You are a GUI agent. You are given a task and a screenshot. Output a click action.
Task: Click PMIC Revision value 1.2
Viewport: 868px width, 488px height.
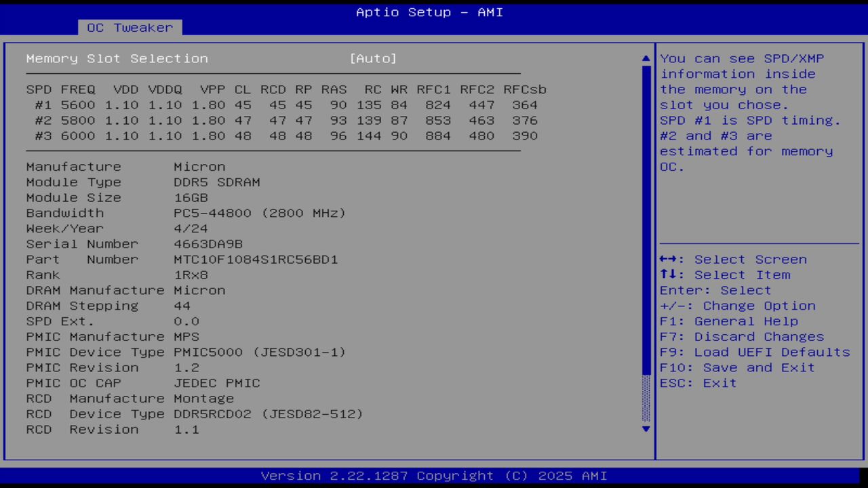(x=186, y=368)
